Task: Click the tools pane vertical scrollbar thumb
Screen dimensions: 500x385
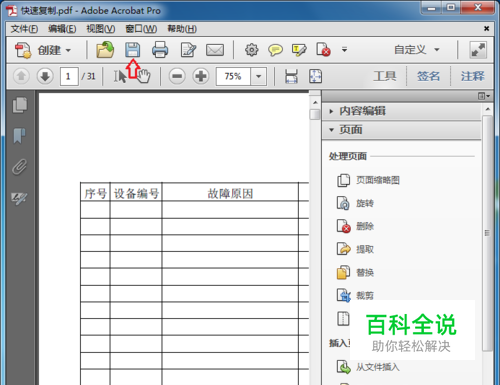Action: pyautogui.click(x=487, y=233)
